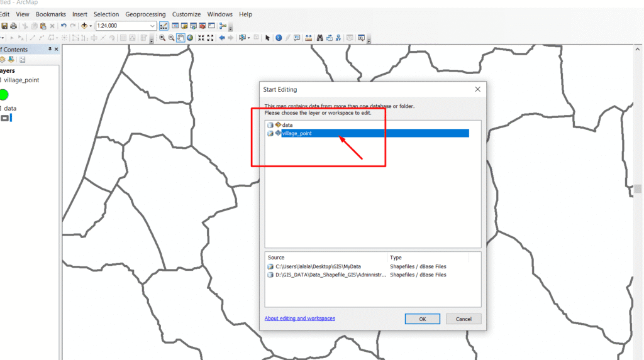This screenshot has height=360, width=644.
Task: Click the Add Data icon
Action: click(x=84, y=26)
